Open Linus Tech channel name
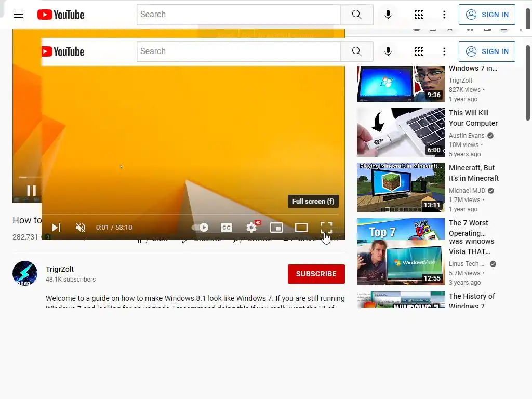Screen dimensions: 532x399 [x=467, y=263]
